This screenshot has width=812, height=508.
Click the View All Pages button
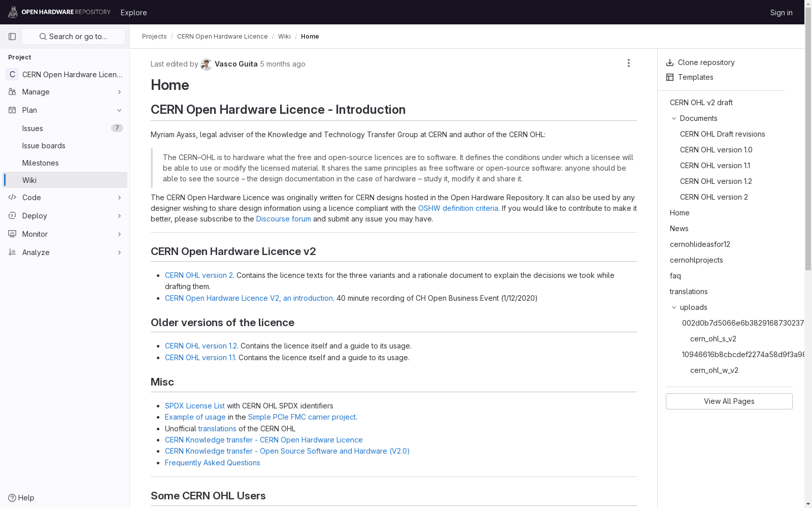pos(729,401)
